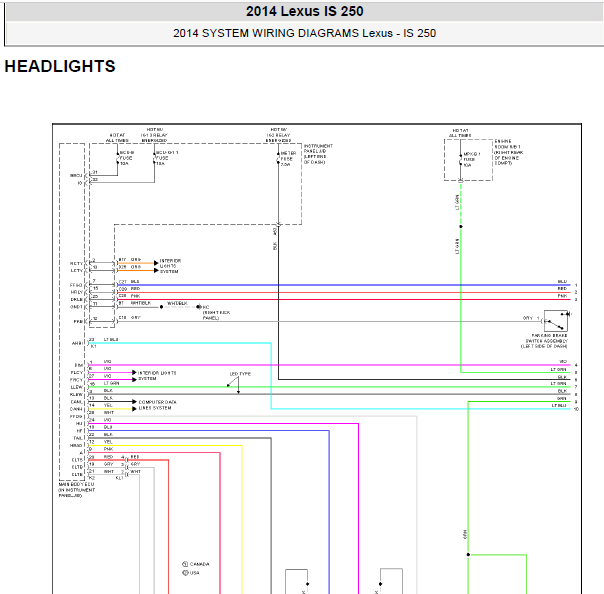
Task: Click the 'TAIL' terminal label
Action: (x=78, y=438)
